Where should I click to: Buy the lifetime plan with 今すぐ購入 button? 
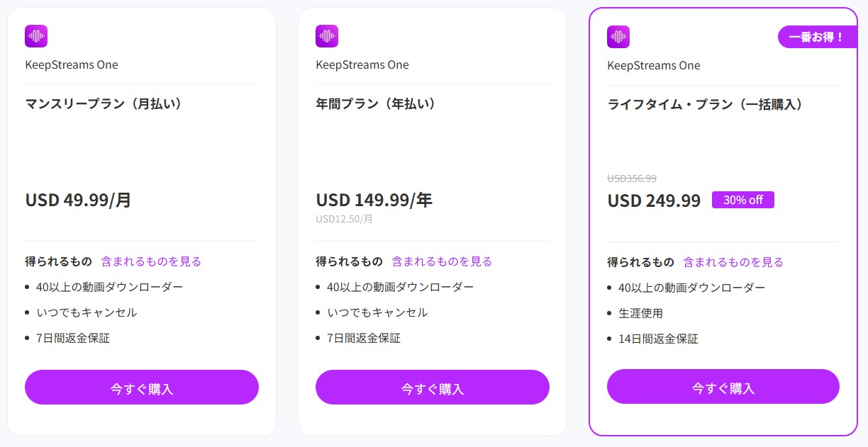tap(723, 387)
